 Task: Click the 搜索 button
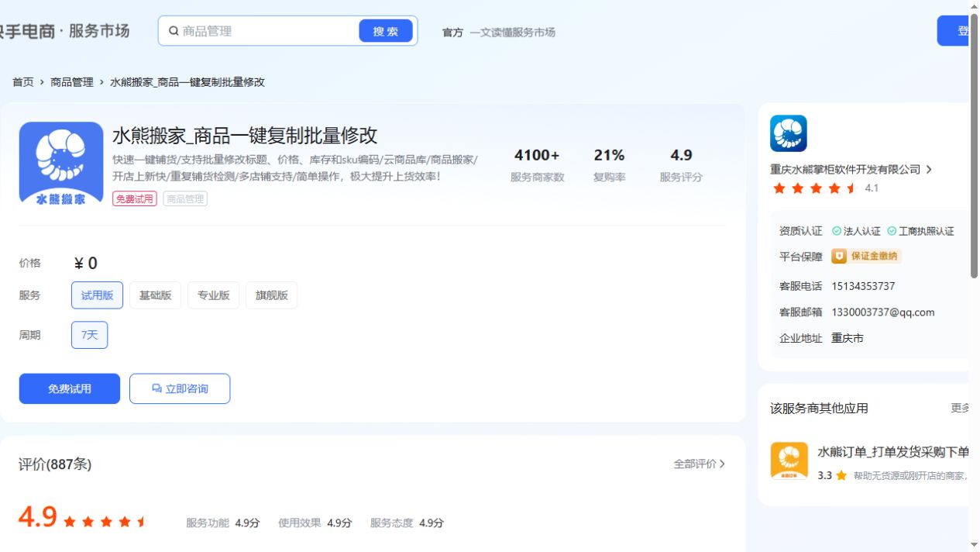click(x=386, y=31)
